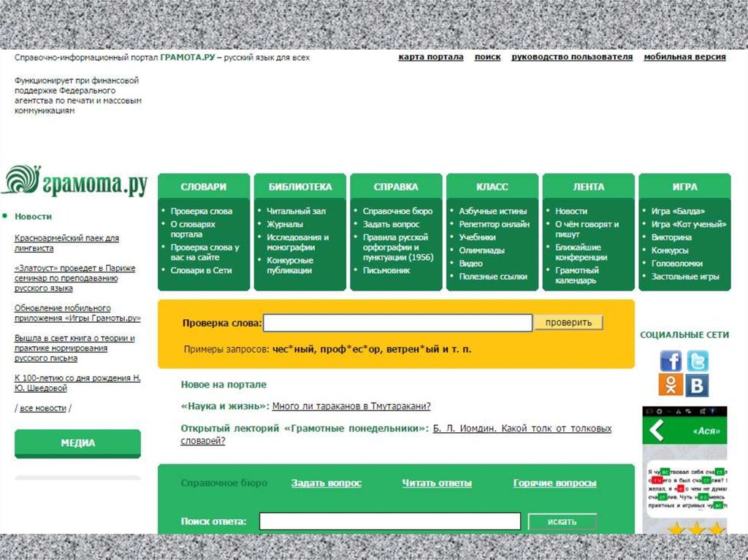Open news «Златоуст проведет в Париже семинар»
This screenshot has height=560, width=748.
coord(75,278)
